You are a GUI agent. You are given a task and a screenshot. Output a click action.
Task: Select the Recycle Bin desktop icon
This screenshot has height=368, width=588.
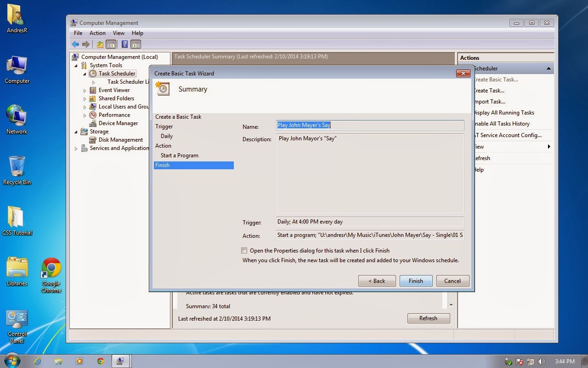[x=17, y=171]
